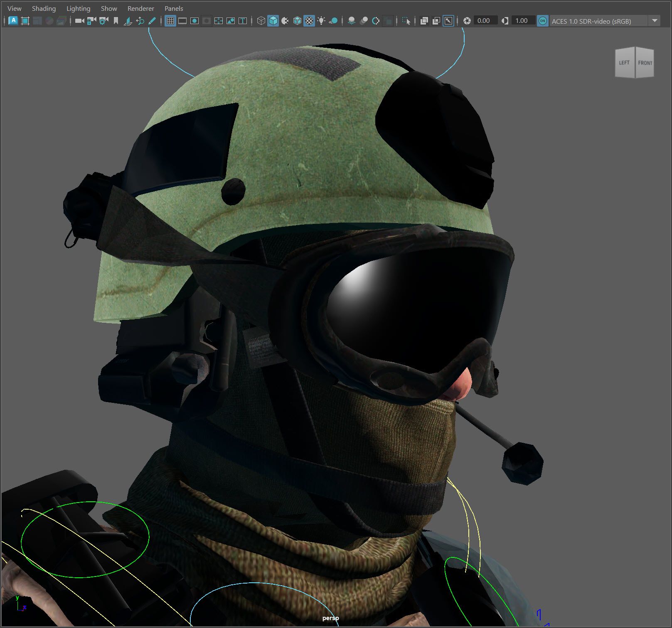This screenshot has width=672, height=628.
Task: Click the LEFT face of View Cube
Action: [x=625, y=63]
